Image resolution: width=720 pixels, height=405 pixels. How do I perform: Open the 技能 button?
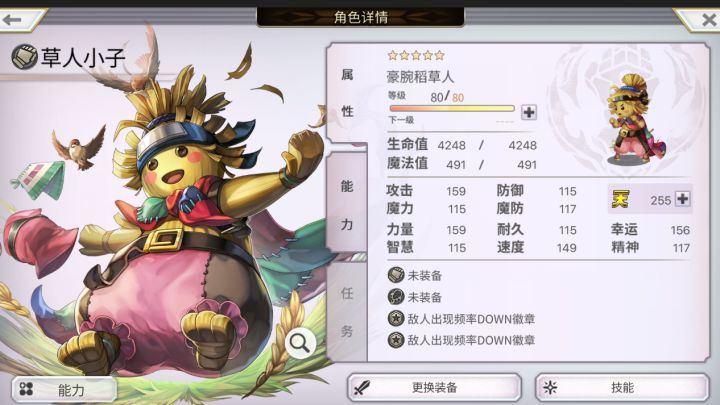(x=622, y=388)
